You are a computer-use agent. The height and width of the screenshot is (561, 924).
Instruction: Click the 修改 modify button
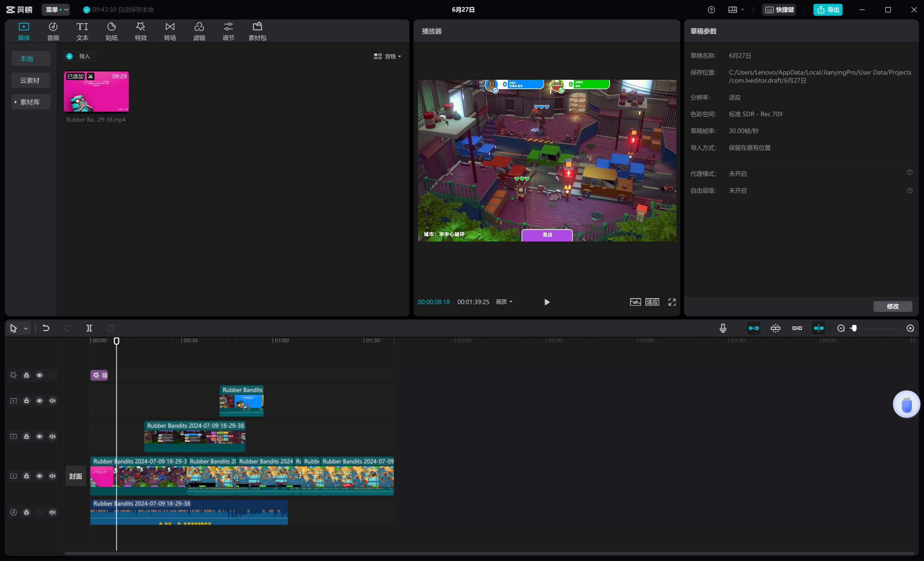tap(893, 306)
